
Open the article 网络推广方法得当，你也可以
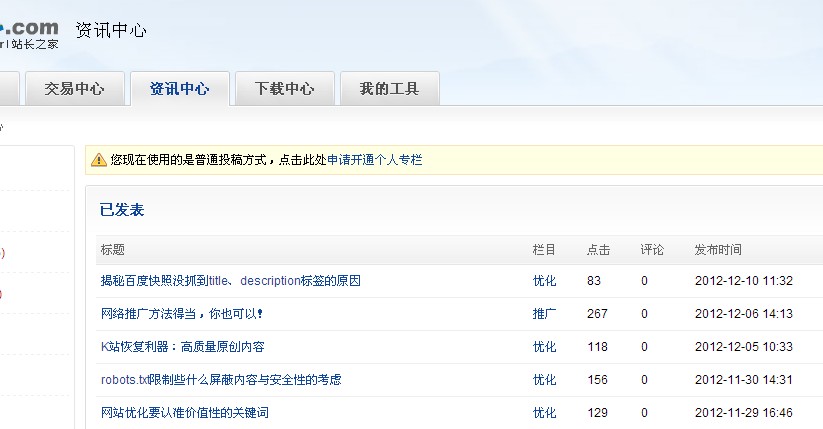(x=182, y=314)
